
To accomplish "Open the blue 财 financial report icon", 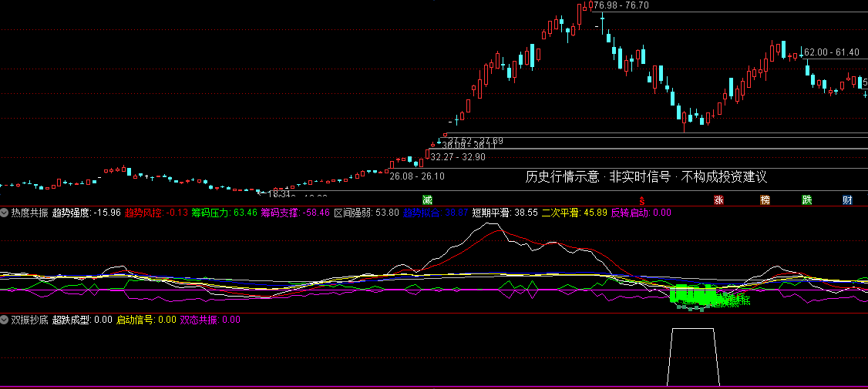I will pyautogui.click(x=847, y=200).
